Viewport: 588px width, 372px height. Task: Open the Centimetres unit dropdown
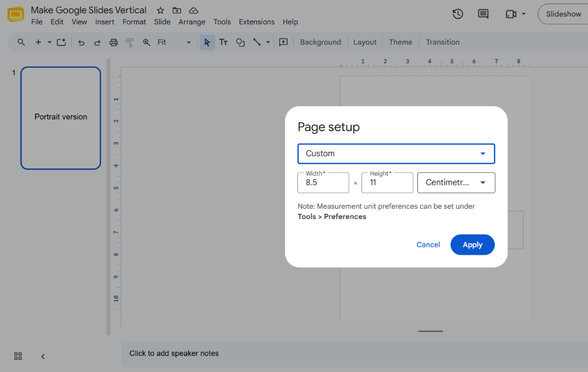[456, 183]
